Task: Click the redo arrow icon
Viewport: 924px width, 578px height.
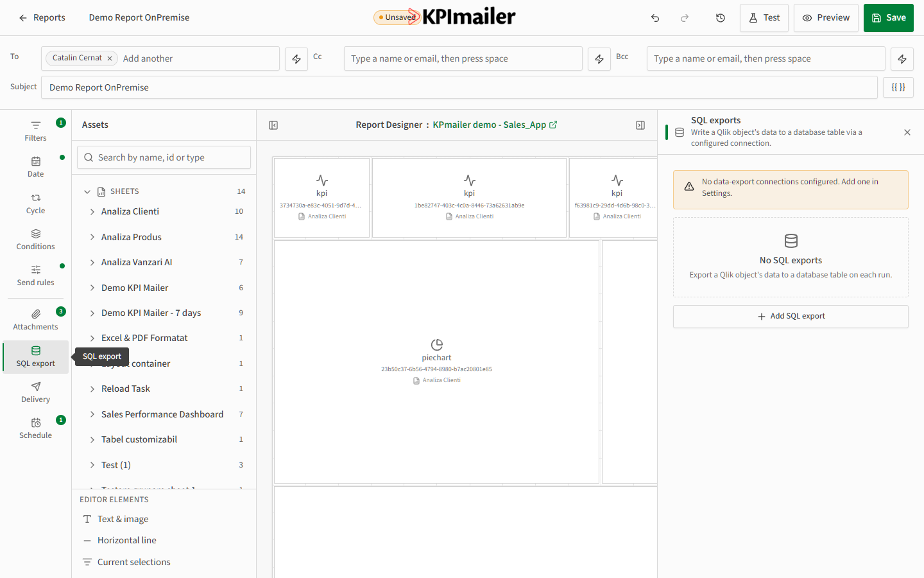Action: pyautogui.click(x=685, y=18)
